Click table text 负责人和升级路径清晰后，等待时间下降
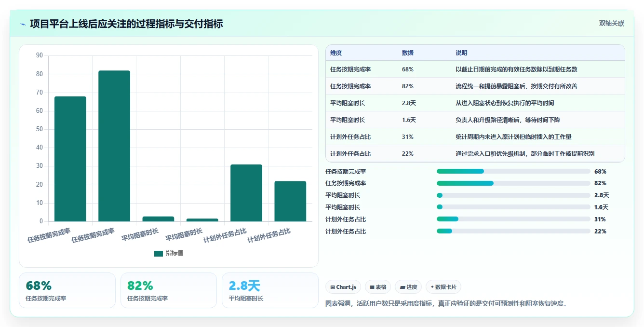Viewport: 644px width, 327px height. [508, 120]
